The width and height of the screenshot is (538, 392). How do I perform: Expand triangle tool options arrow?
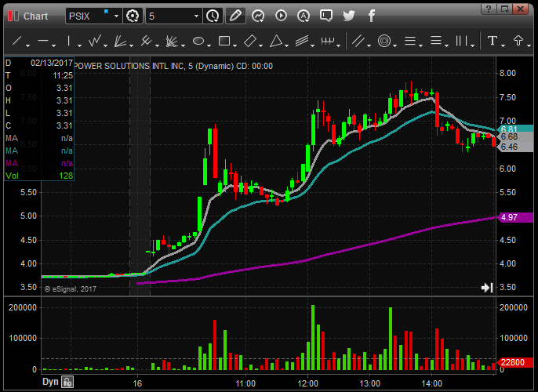coord(286,45)
